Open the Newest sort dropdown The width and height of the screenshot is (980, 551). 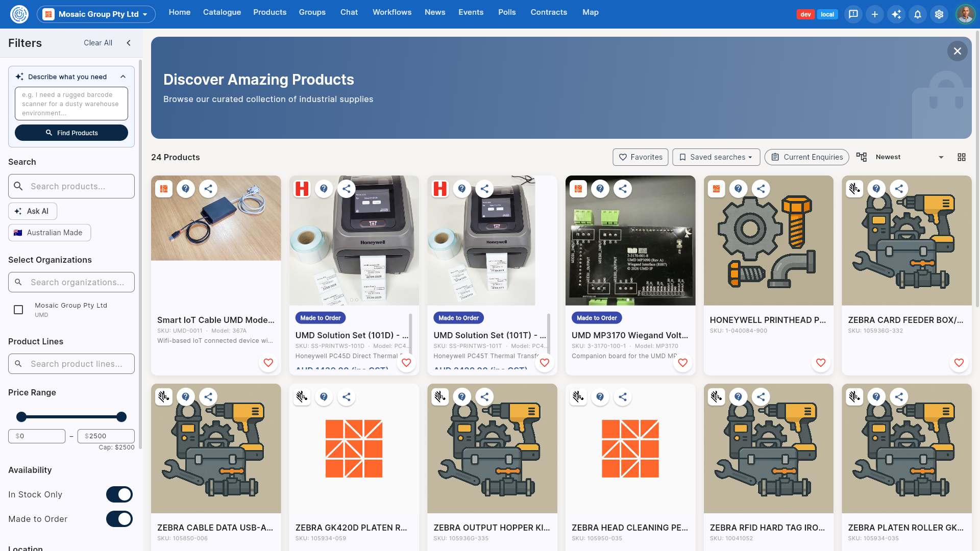coord(910,157)
